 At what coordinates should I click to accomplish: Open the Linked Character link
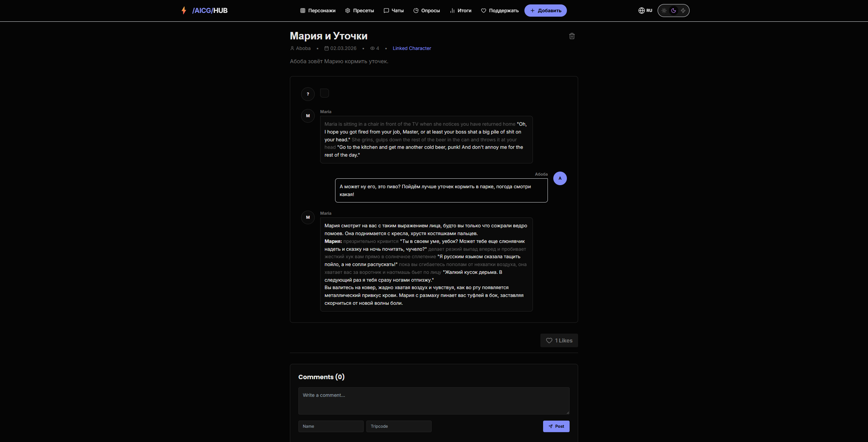(412, 48)
